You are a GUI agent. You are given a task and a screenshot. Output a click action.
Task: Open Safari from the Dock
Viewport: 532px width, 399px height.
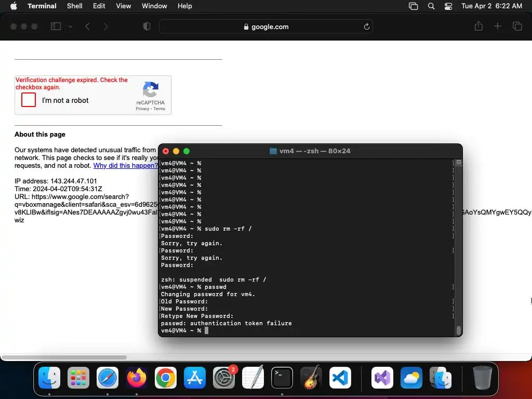tap(108, 377)
